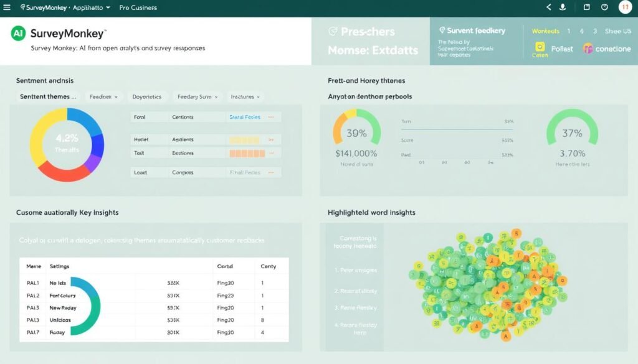Click the Staral Fesies link in the table
Screen dimensions: 638x364
[x=245, y=117]
